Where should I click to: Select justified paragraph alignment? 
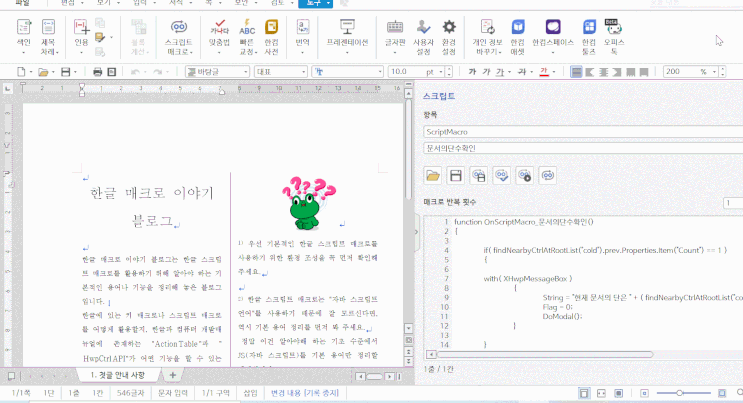[x=576, y=72]
